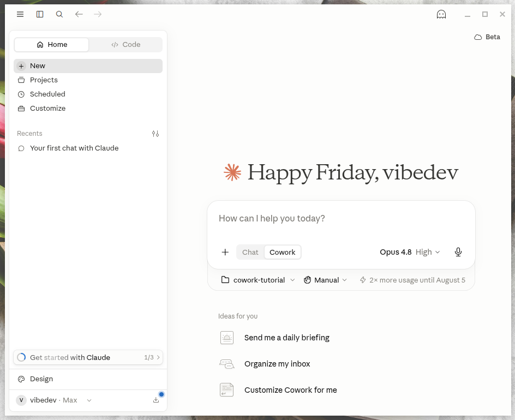Switch mode to Cowork
515x420 pixels.
(283, 252)
